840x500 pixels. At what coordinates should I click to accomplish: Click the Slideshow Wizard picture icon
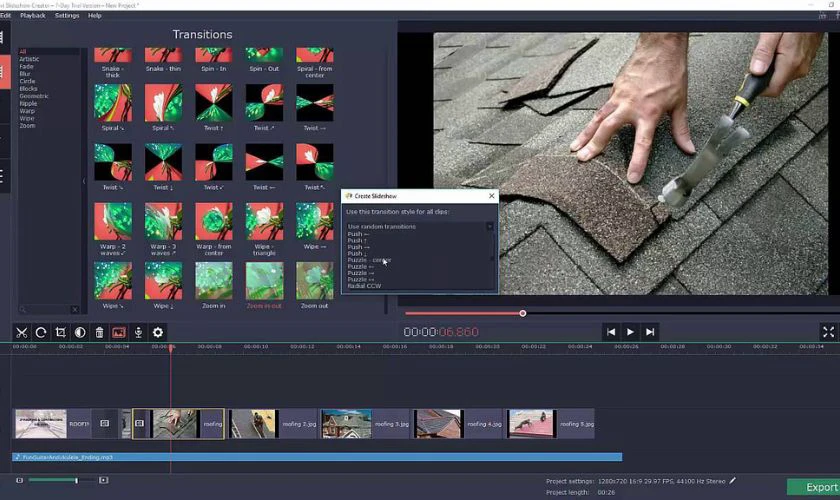[x=118, y=333]
